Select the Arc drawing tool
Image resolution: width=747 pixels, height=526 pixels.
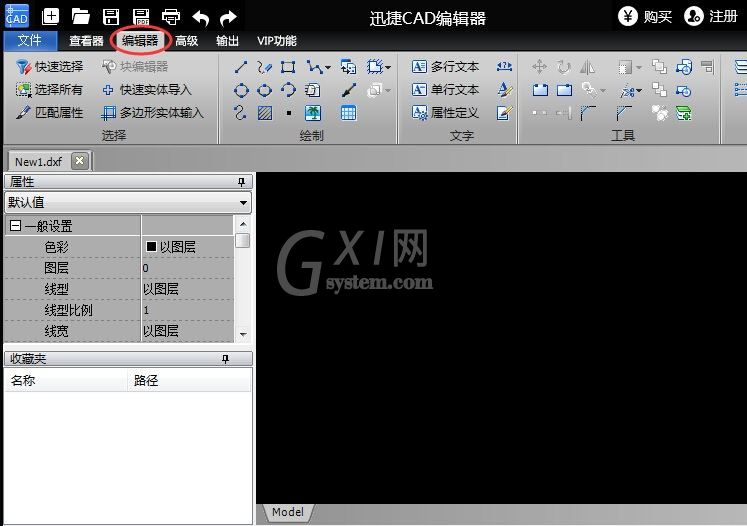288,90
